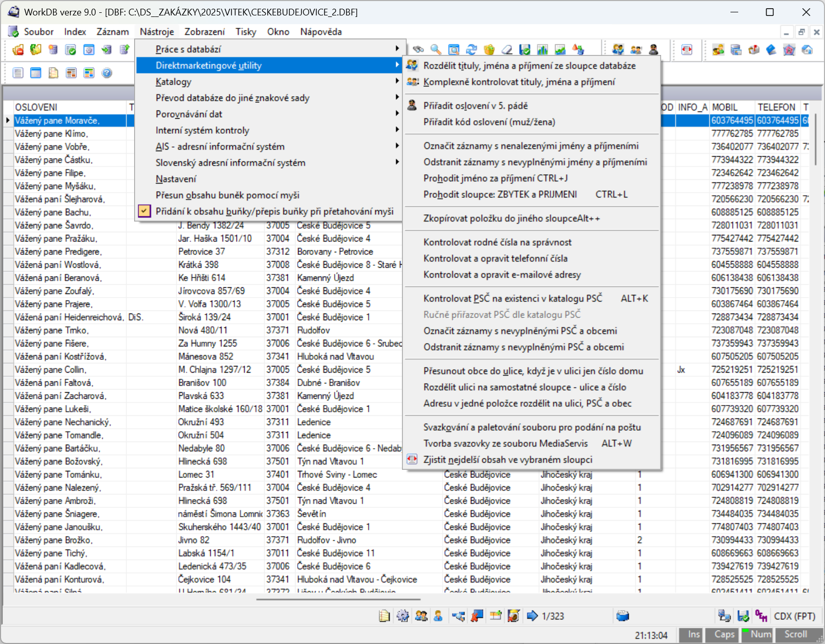
Task: Toggle 'Přidání k obsahu buňky/přepis buňky' checkbox
Action: click(144, 211)
